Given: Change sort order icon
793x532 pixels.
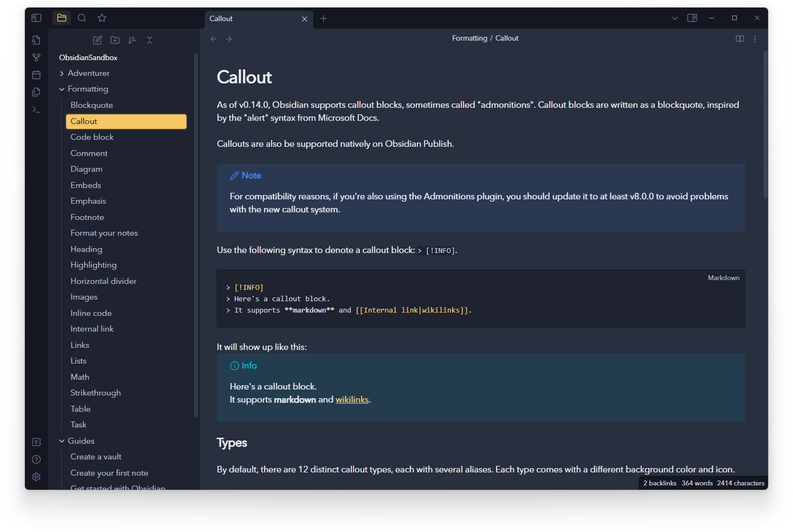Looking at the screenshot, I should click(x=132, y=40).
